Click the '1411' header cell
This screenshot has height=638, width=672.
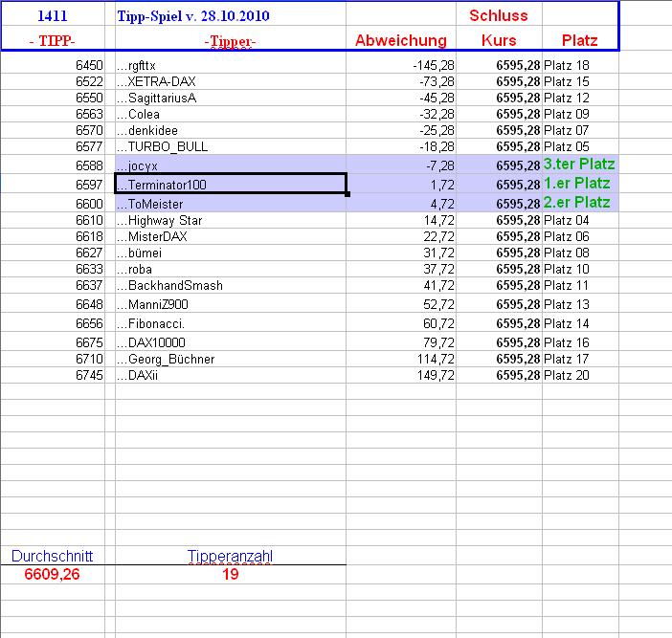pyautogui.click(x=53, y=16)
